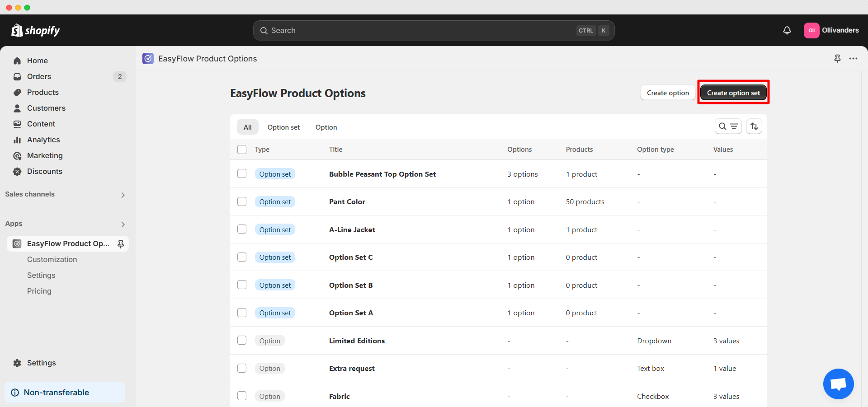The width and height of the screenshot is (868, 407).
Task: Click the A-Line Jacket title
Action: click(x=352, y=229)
